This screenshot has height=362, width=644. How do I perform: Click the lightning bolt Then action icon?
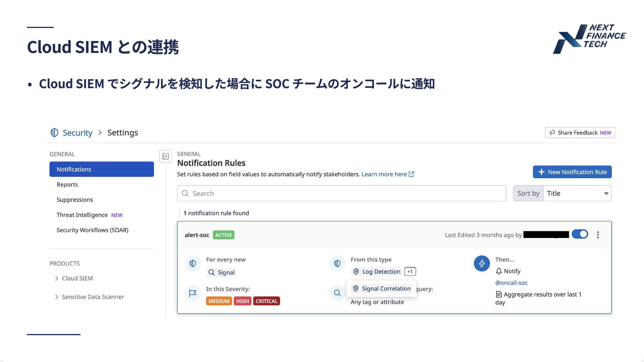coord(482,263)
